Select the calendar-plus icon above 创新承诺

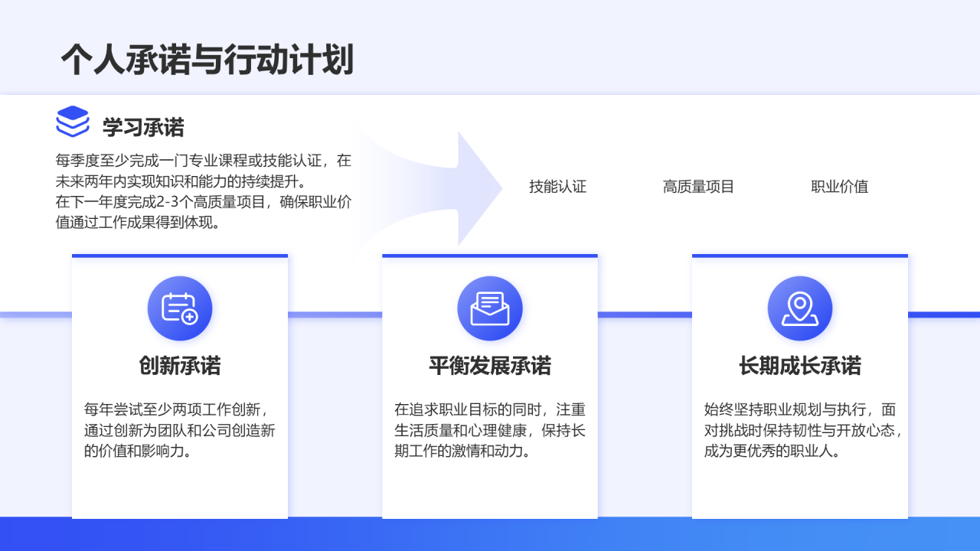180,308
